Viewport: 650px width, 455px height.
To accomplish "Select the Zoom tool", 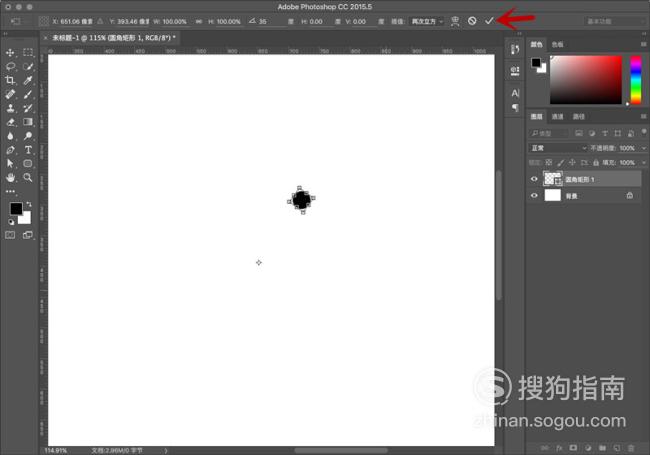I will (28, 178).
